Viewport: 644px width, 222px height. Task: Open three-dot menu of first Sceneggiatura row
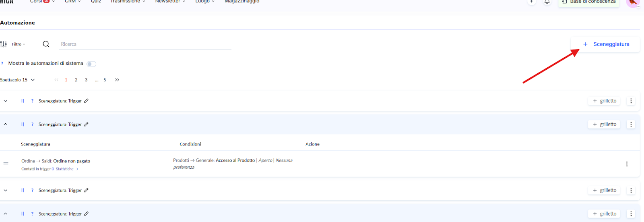click(631, 101)
